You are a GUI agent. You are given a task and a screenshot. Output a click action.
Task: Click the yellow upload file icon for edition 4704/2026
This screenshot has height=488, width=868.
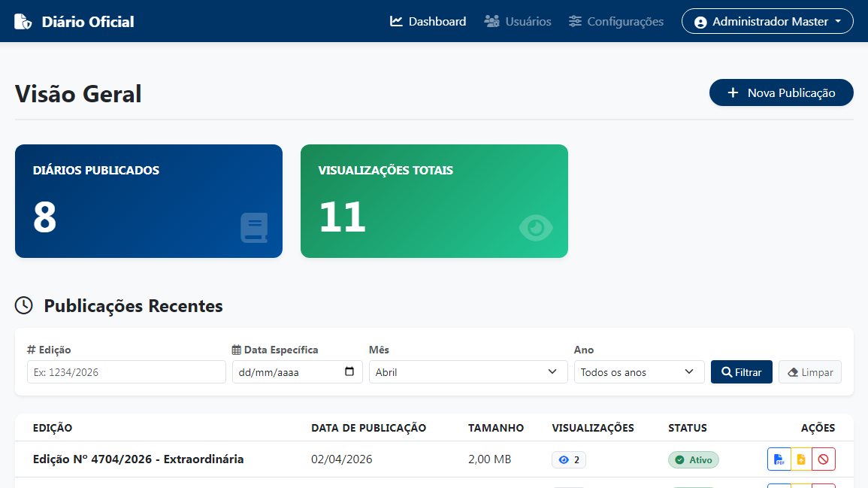click(801, 459)
